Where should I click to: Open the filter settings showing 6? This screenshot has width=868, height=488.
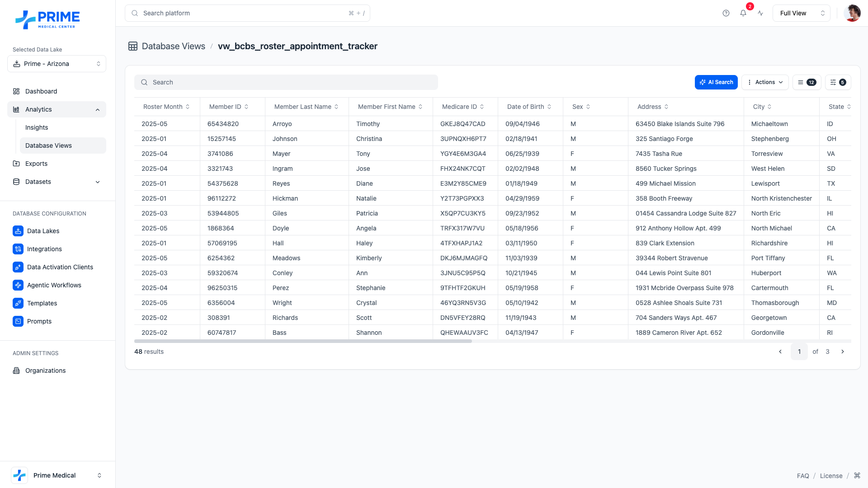pyautogui.click(x=838, y=82)
